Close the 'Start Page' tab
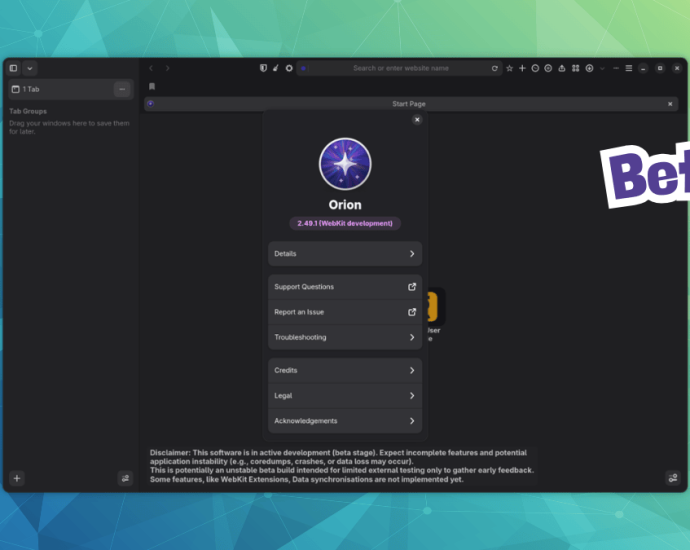The height and width of the screenshot is (550, 690). [670, 104]
